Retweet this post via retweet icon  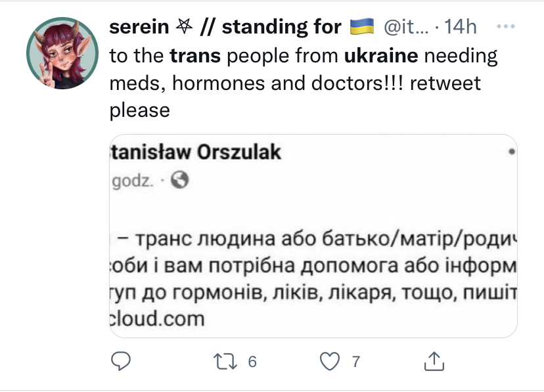tap(225, 360)
